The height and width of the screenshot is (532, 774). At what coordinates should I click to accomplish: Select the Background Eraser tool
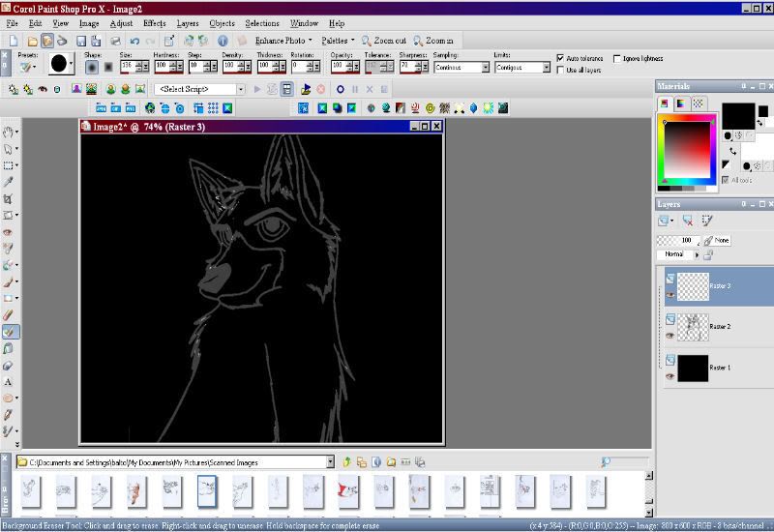click(x=9, y=332)
